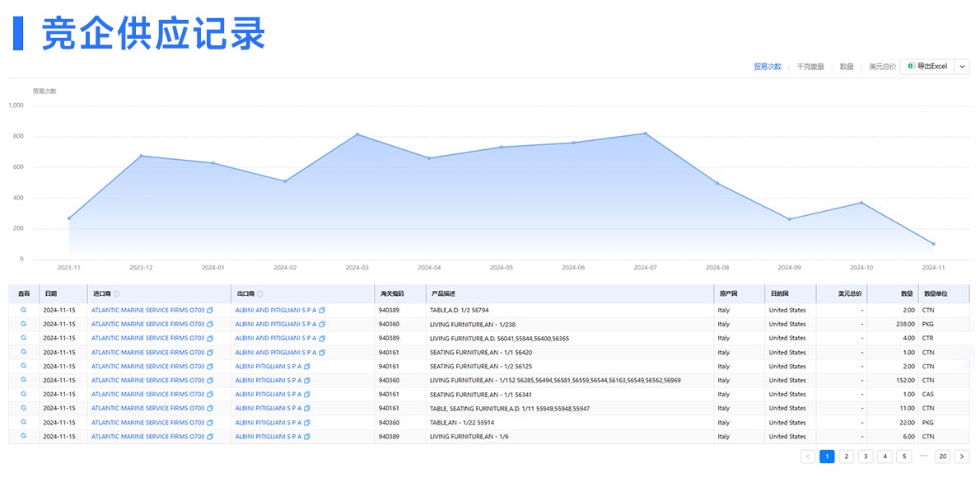The height and width of the screenshot is (478, 980).
Task: Select the 数量 chart metric
Action: [x=847, y=66]
